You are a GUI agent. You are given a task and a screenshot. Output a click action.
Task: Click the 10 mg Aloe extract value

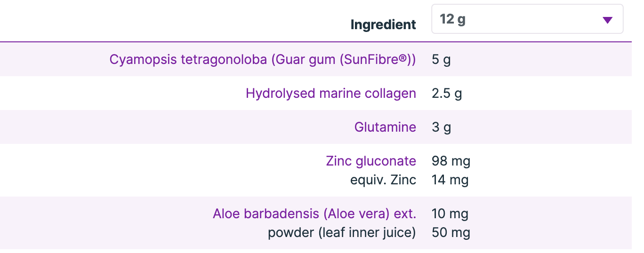click(450, 213)
